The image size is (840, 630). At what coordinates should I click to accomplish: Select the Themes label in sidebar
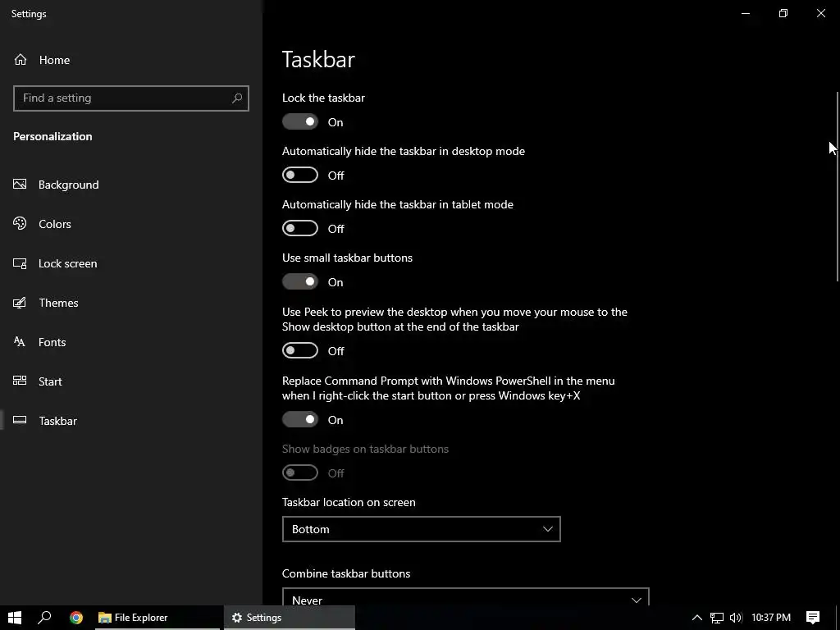58,303
